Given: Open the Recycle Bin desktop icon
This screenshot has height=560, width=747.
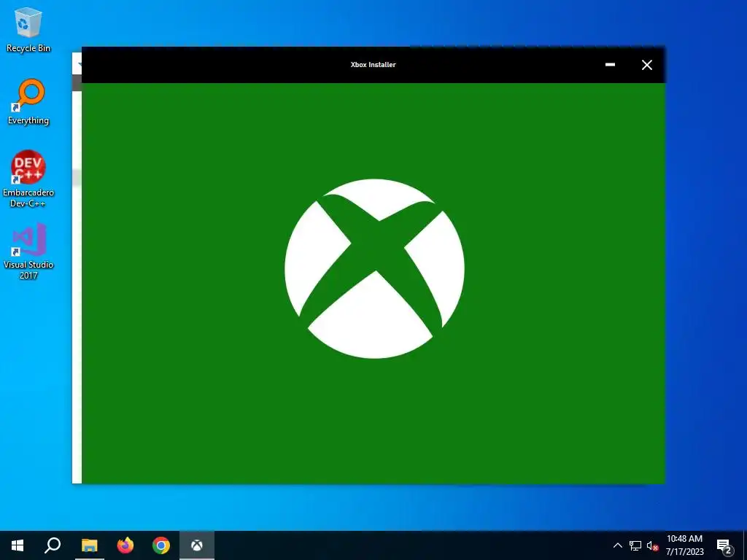Looking at the screenshot, I should (x=28, y=29).
